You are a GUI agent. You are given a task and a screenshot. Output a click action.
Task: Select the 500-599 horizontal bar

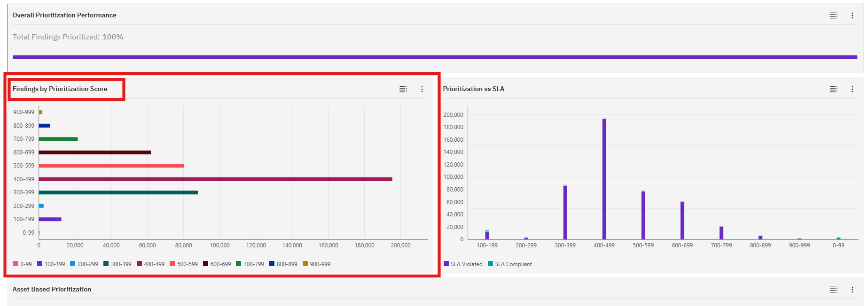point(111,166)
